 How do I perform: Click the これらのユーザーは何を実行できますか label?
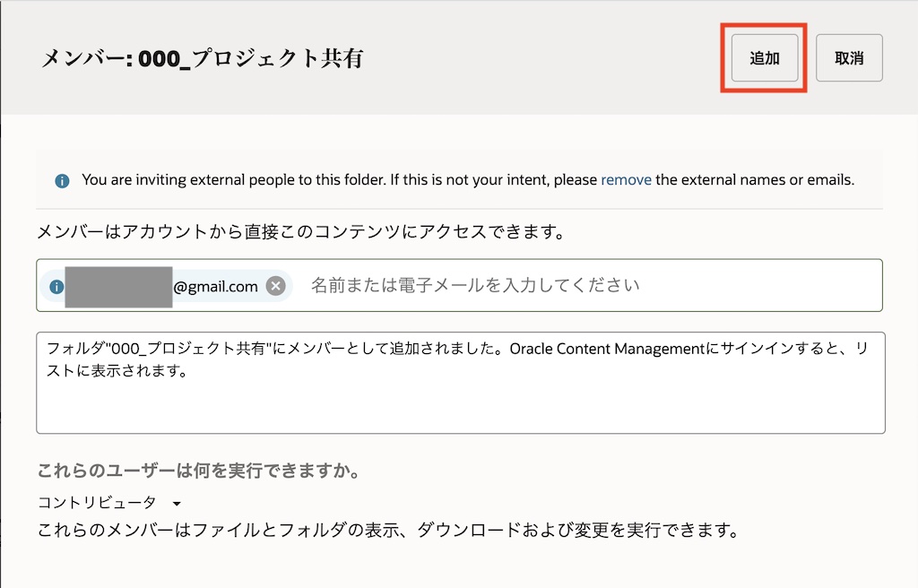tap(198, 471)
